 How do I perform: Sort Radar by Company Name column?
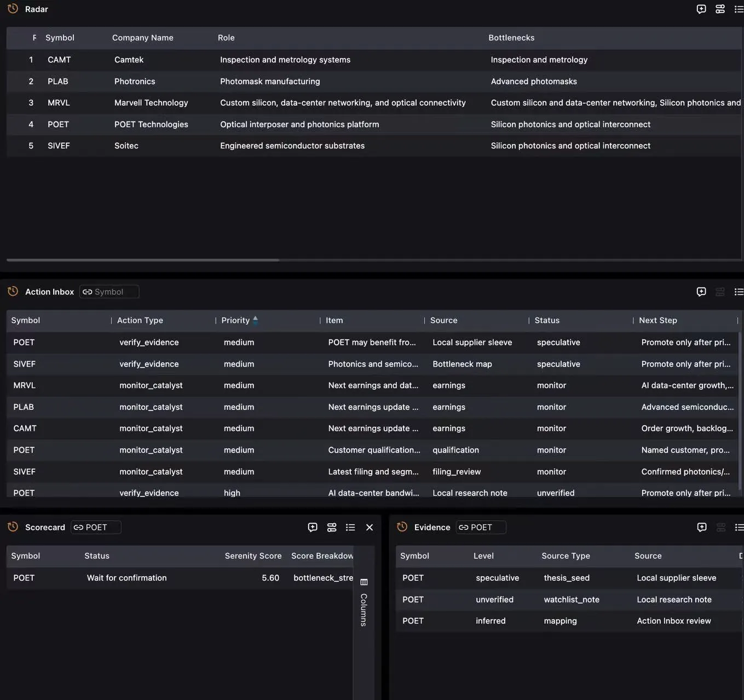point(142,38)
